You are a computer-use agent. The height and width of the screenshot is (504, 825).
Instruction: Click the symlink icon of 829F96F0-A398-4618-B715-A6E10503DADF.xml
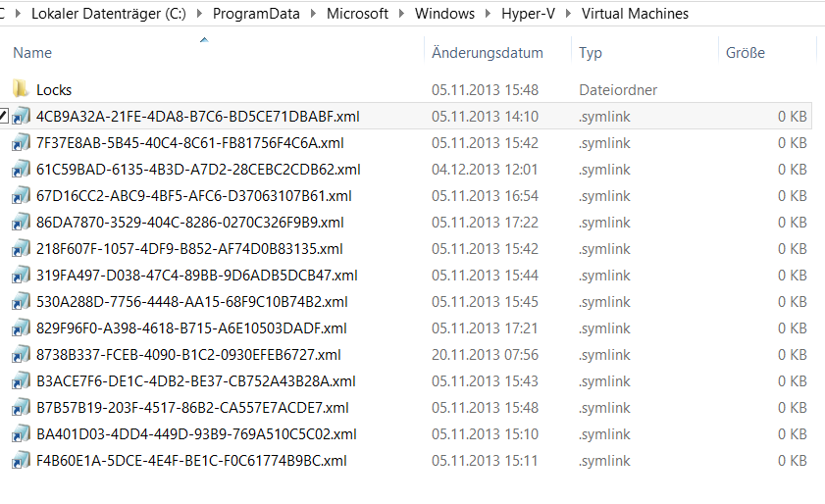[21, 328]
